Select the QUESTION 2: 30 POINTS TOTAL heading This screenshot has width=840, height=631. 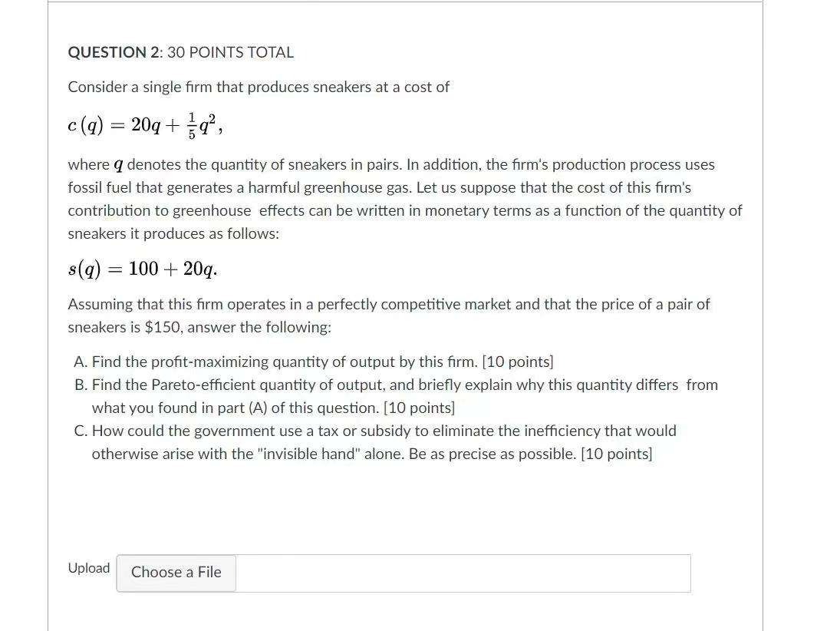(x=180, y=51)
